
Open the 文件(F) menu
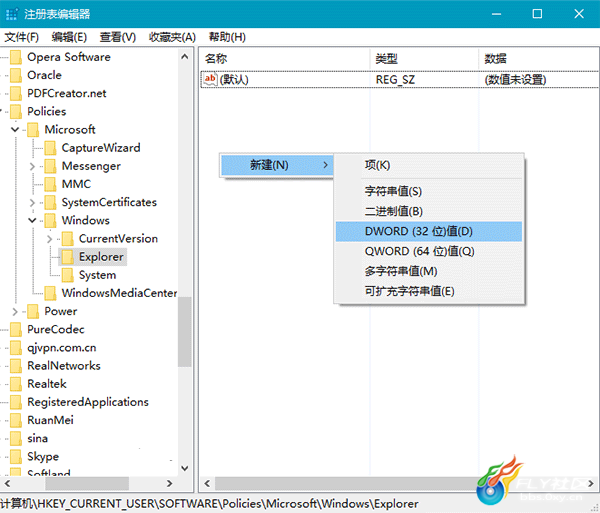pyautogui.click(x=21, y=37)
